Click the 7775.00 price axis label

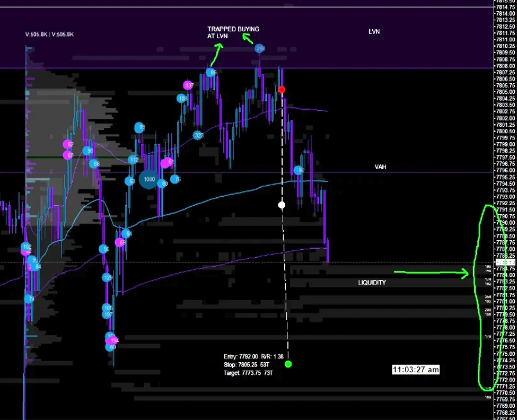[505, 354]
